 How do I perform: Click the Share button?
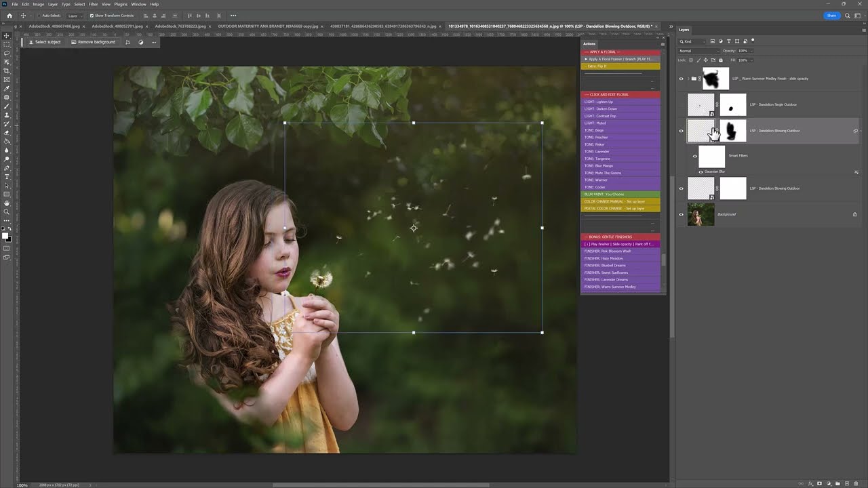831,16
